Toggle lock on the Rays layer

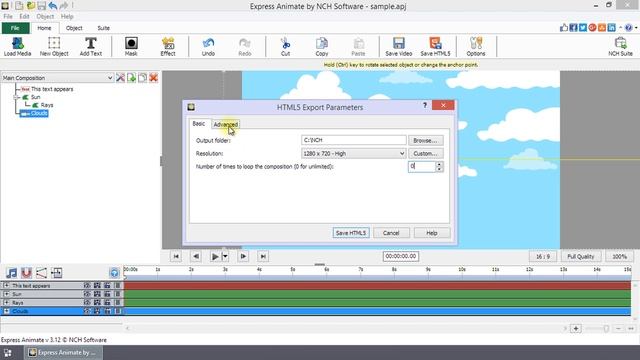(107, 302)
